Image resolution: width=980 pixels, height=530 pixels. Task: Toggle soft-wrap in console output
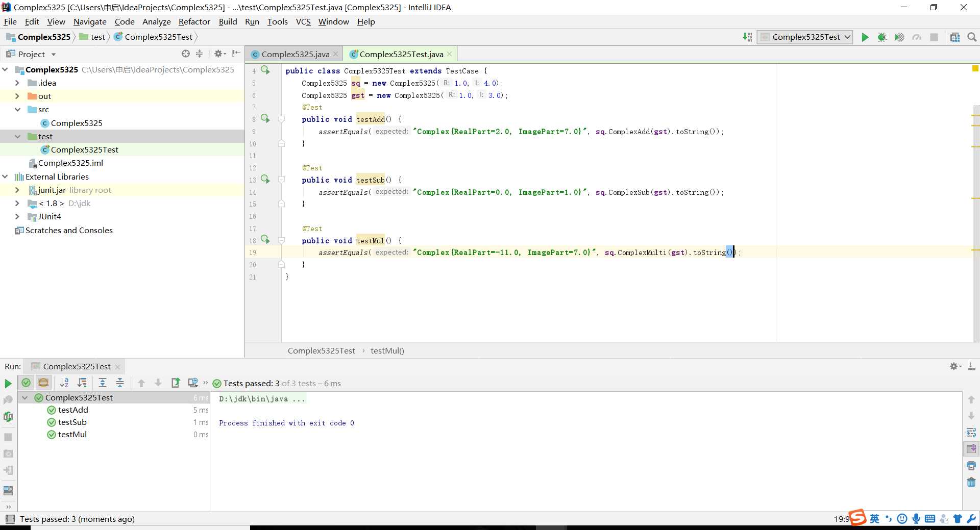pyautogui.click(x=971, y=433)
